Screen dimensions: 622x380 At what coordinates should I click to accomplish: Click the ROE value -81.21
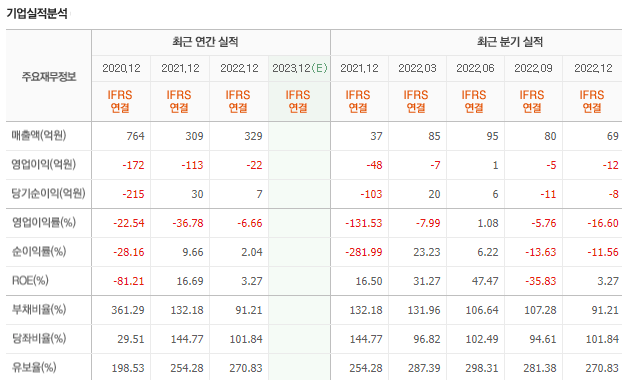click(129, 281)
